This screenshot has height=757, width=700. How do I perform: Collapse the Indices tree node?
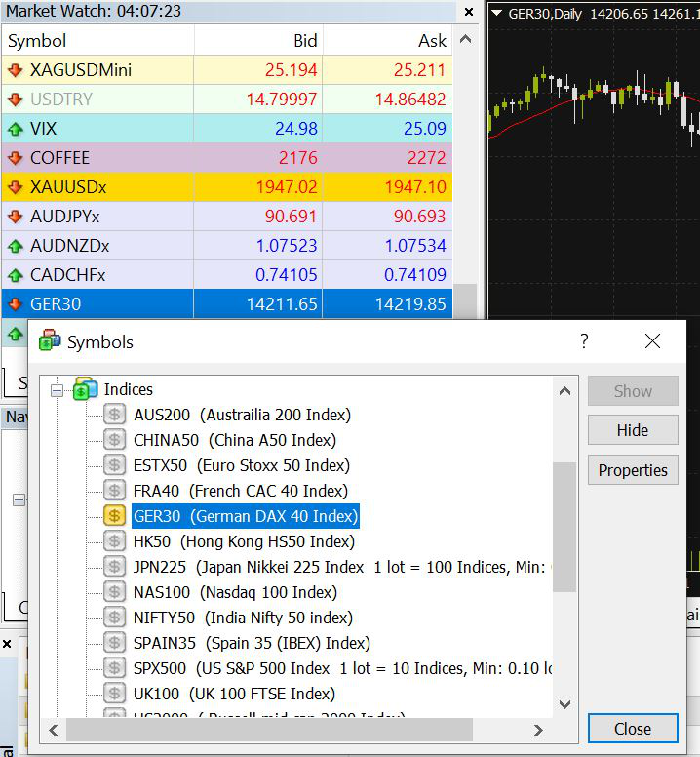[x=57, y=390]
